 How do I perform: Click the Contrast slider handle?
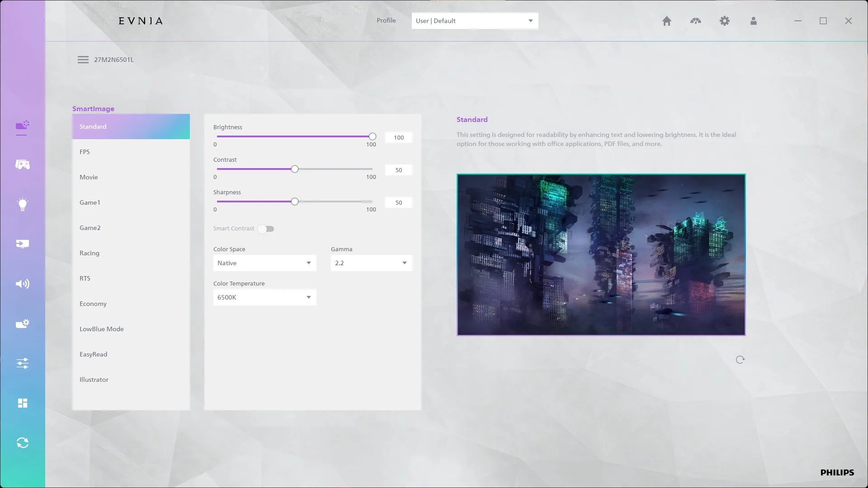click(295, 169)
